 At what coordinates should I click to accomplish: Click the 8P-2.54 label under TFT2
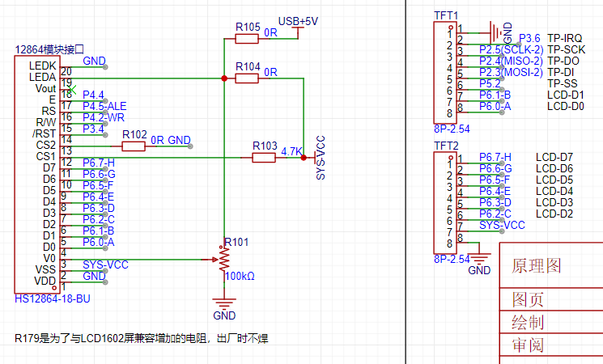(x=452, y=259)
